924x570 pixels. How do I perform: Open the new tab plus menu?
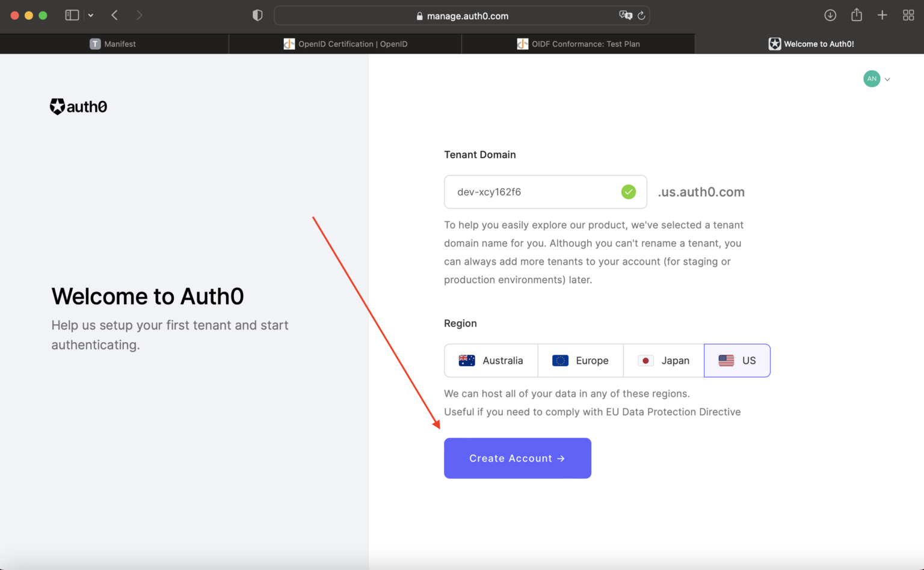click(882, 15)
